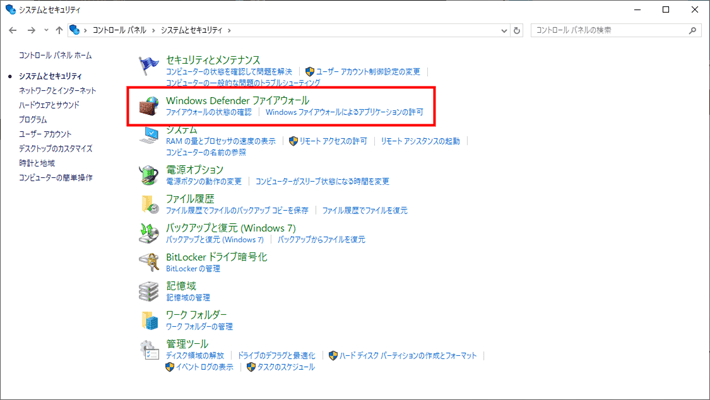Click the Security and Maintenance flag icon
The height and width of the screenshot is (400, 710).
click(149, 66)
